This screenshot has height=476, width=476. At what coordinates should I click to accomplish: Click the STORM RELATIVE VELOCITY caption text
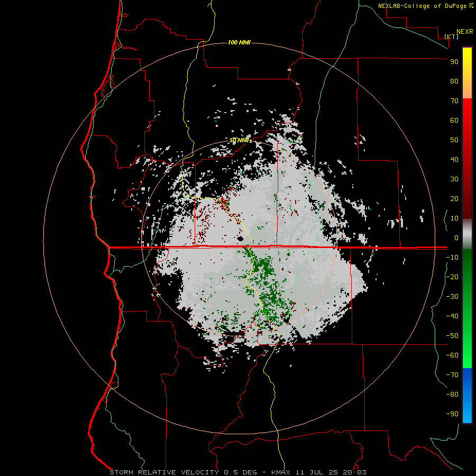[164, 472]
